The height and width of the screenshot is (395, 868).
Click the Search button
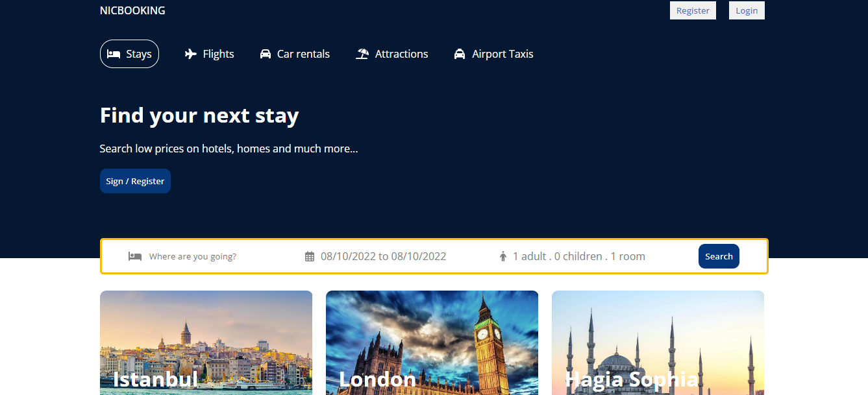(x=719, y=256)
